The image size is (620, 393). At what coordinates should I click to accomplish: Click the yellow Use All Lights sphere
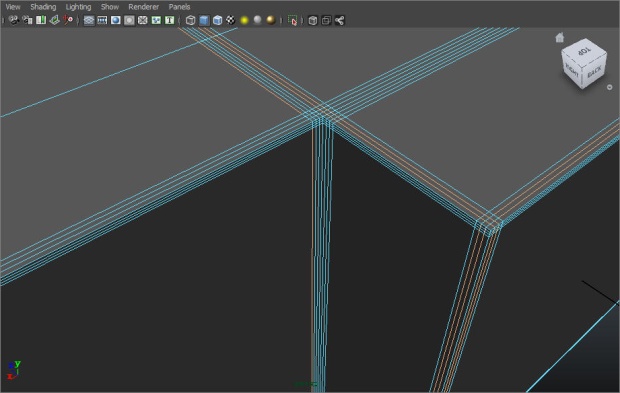244,20
